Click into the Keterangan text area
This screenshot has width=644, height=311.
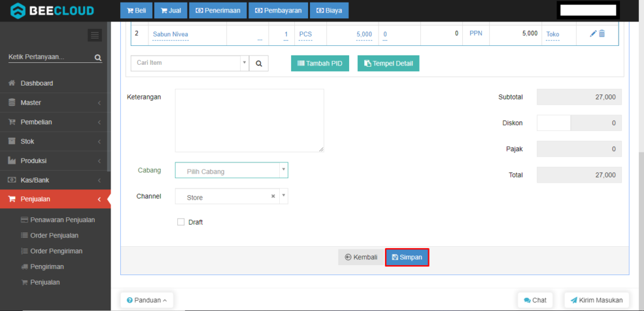pyautogui.click(x=249, y=120)
